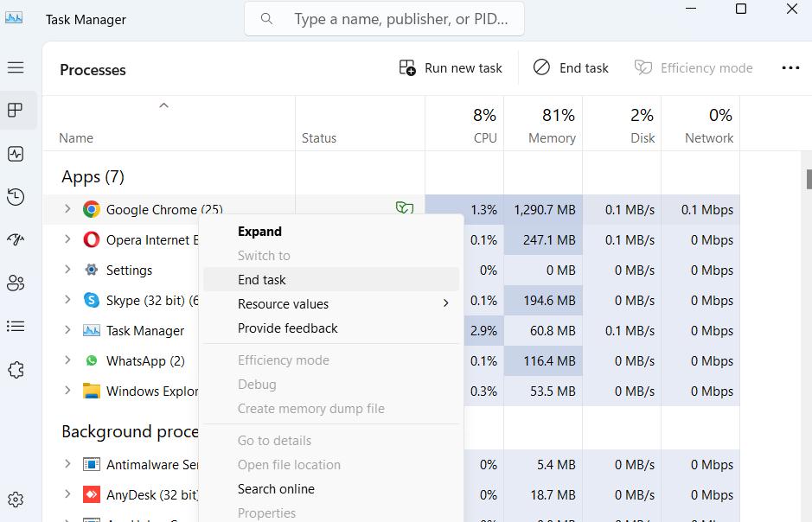Choose Expand in the context menu

click(331, 232)
